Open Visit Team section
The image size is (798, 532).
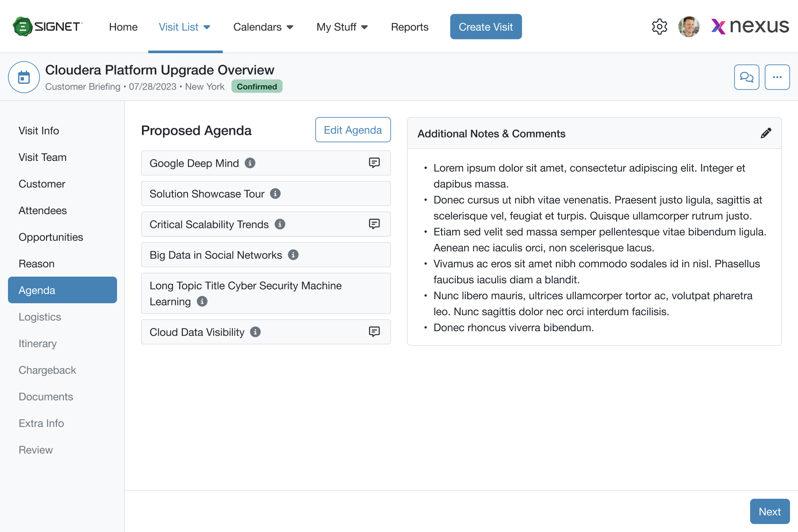[x=63, y=157]
